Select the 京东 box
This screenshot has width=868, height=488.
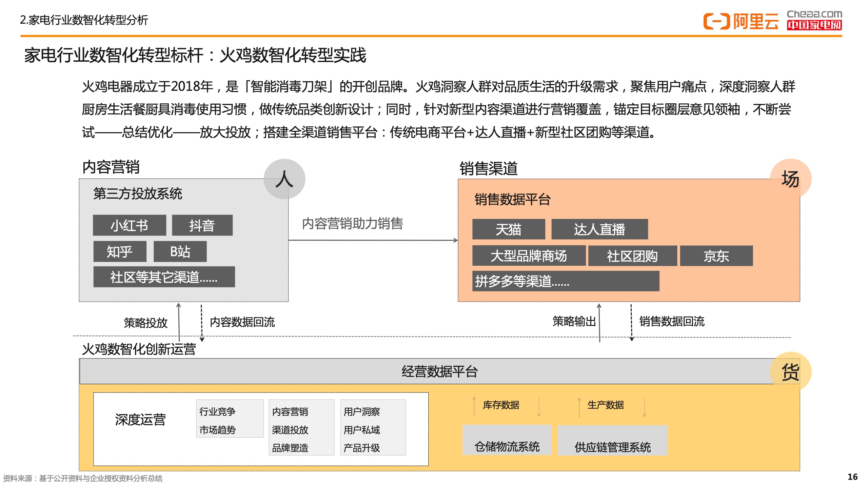coord(716,256)
